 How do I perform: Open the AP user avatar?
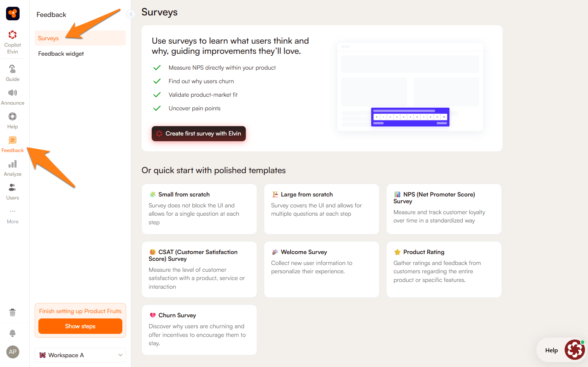(13, 352)
